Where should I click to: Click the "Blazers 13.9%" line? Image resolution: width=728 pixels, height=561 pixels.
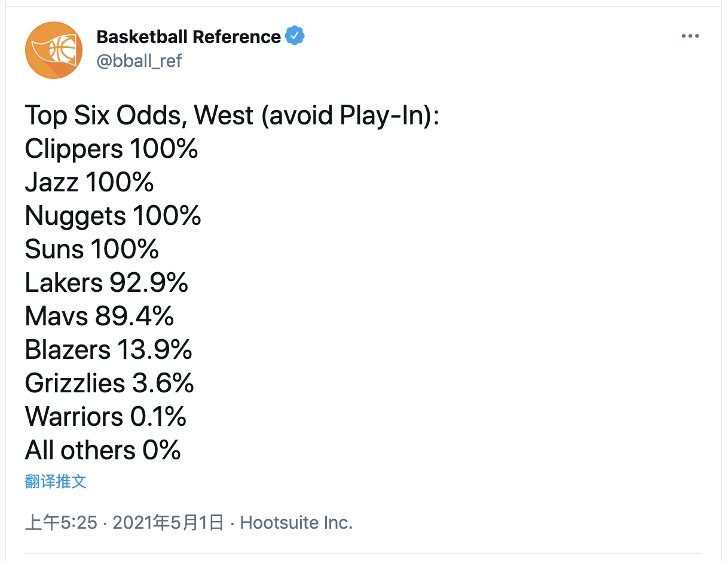[x=108, y=350]
